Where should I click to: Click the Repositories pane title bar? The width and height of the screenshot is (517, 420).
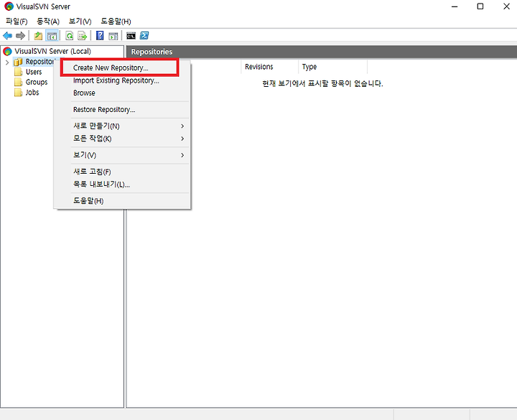(322, 52)
